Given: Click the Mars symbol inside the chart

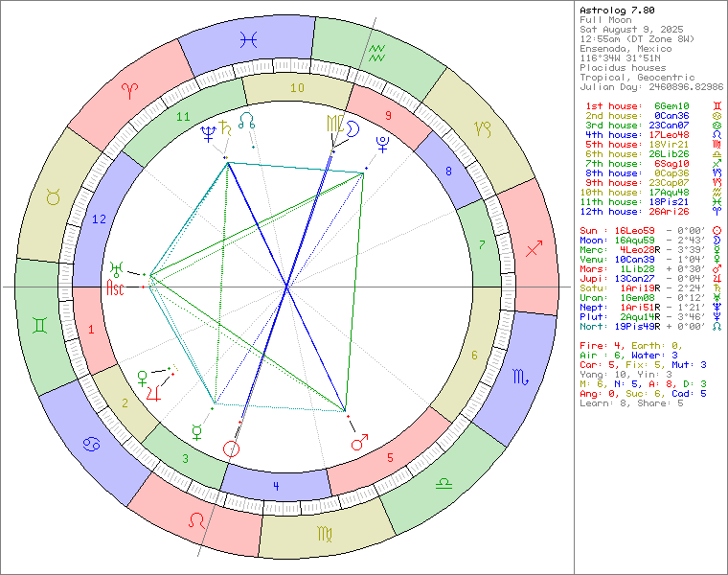Looking at the screenshot, I should tap(359, 442).
